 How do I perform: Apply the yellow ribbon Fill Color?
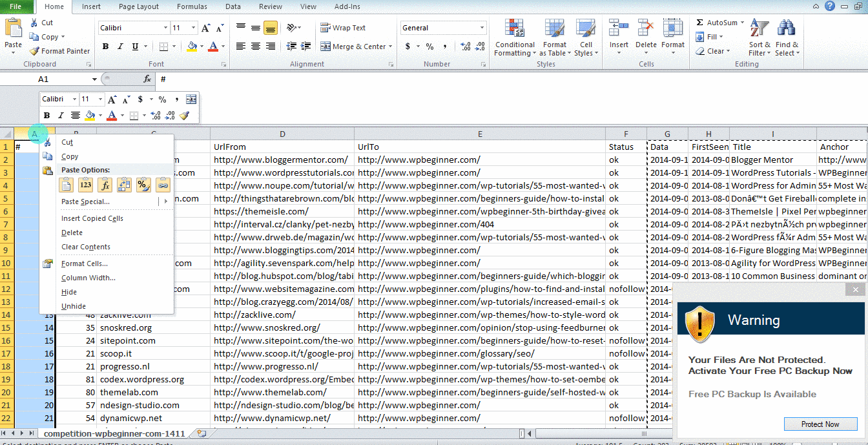coord(191,47)
